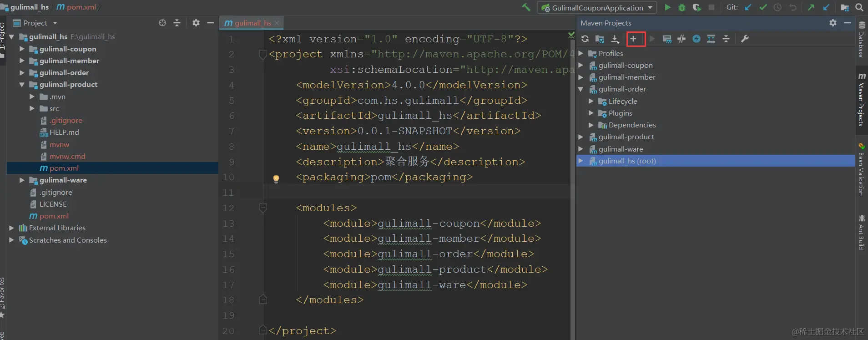Viewport: 868px width, 340px height.
Task: Open Maven Projects panel gear options
Action: (833, 23)
